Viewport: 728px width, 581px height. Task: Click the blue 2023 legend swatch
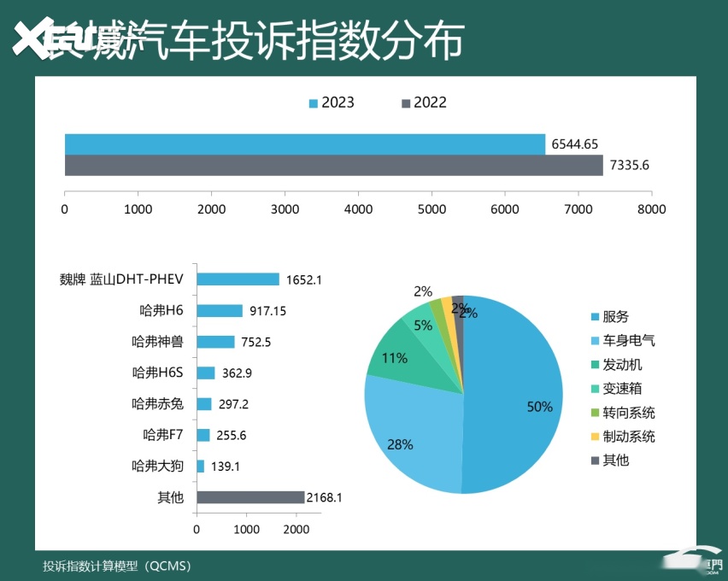click(x=313, y=103)
